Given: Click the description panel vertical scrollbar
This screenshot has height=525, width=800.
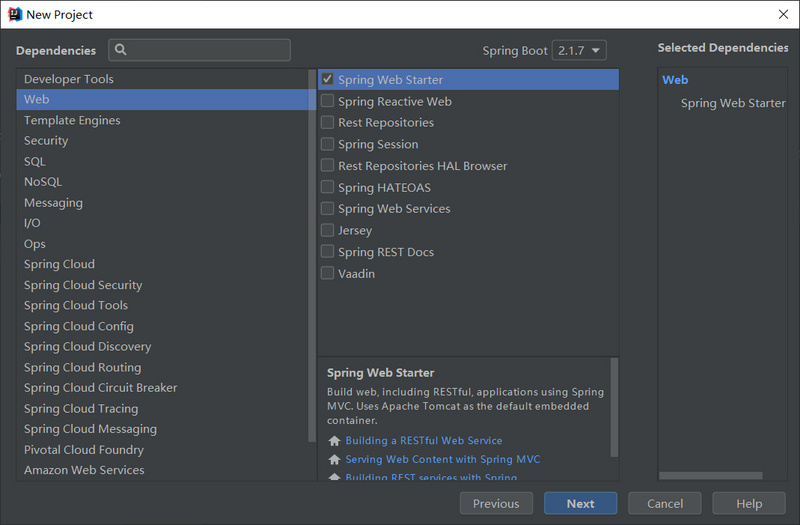Looking at the screenshot, I should pos(614,407).
